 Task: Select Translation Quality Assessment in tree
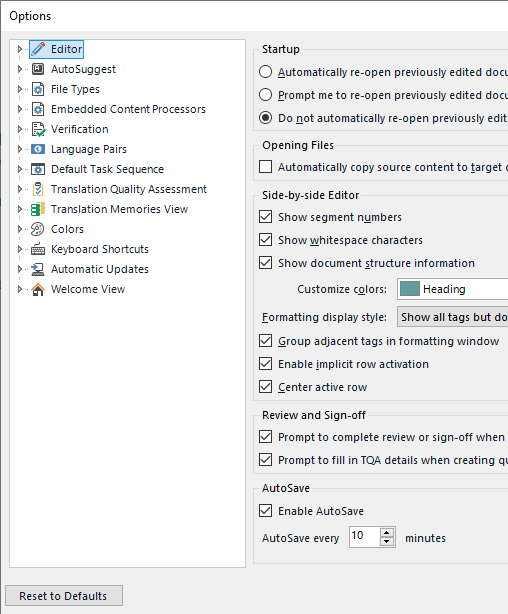pos(129,189)
